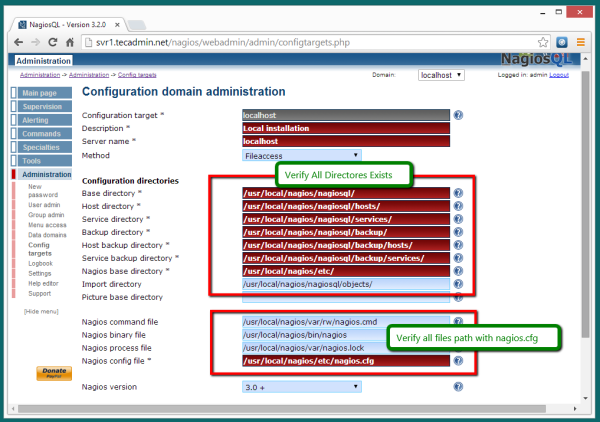
Task: Click help icon beside Configuration target field
Action: pyautogui.click(x=458, y=115)
